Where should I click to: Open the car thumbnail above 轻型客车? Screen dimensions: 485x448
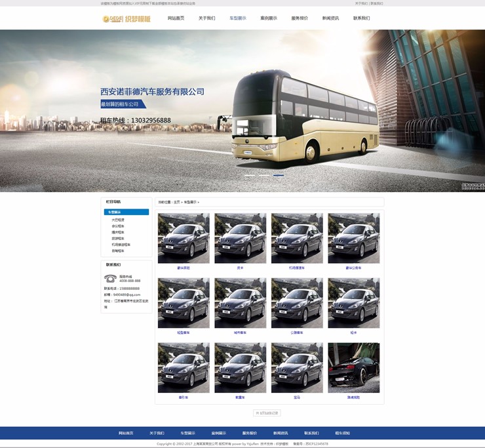pyautogui.click(x=184, y=303)
